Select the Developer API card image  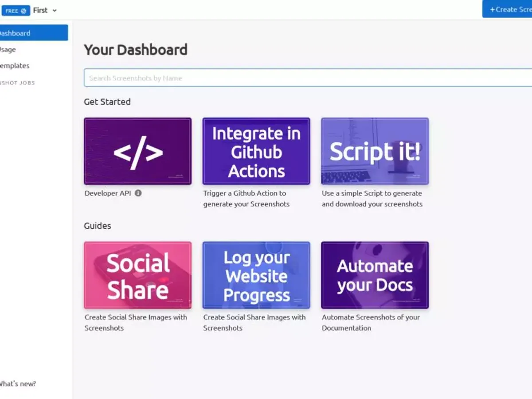[x=137, y=150]
